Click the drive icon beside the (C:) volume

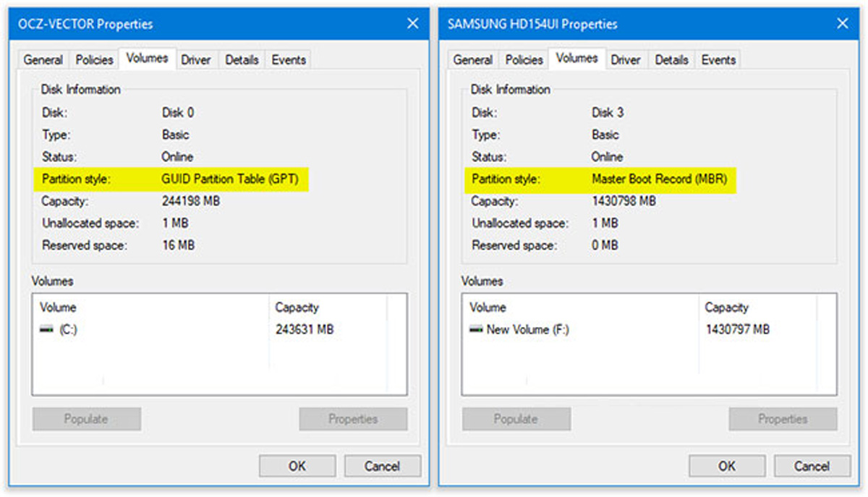(46, 330)
